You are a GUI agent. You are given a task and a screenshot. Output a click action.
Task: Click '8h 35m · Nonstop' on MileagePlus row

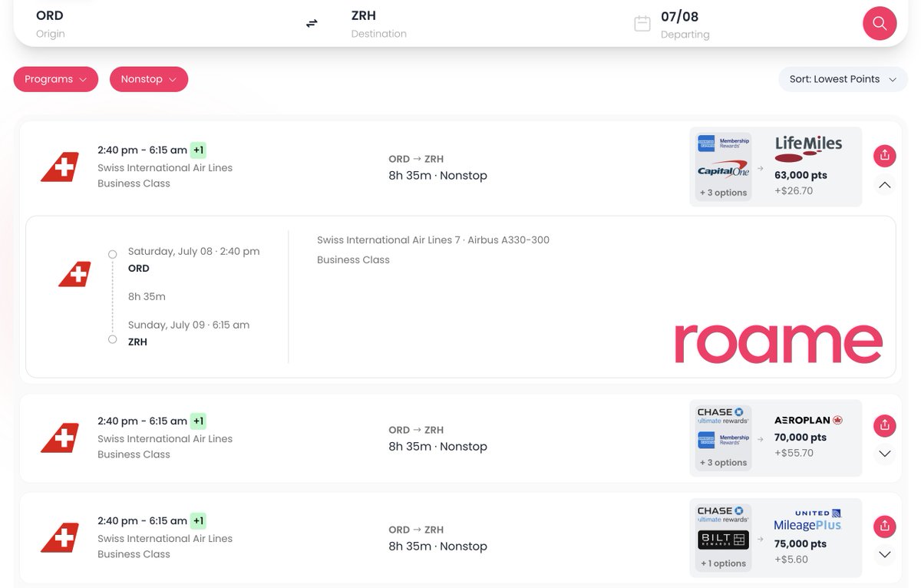pyautogui.click(x=437, y=546)
